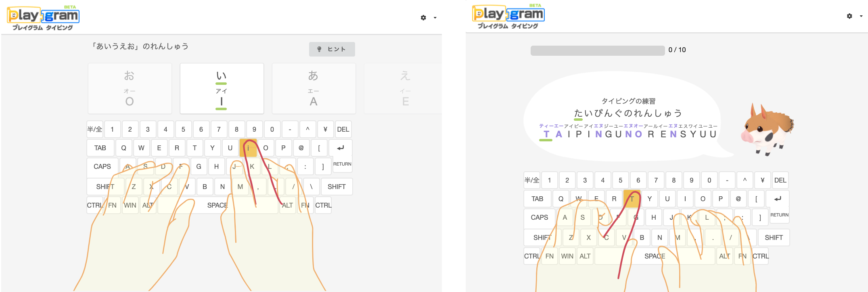Click the ヒント hint button
This screenshot has width=868, height=292.
pos(332,49)
